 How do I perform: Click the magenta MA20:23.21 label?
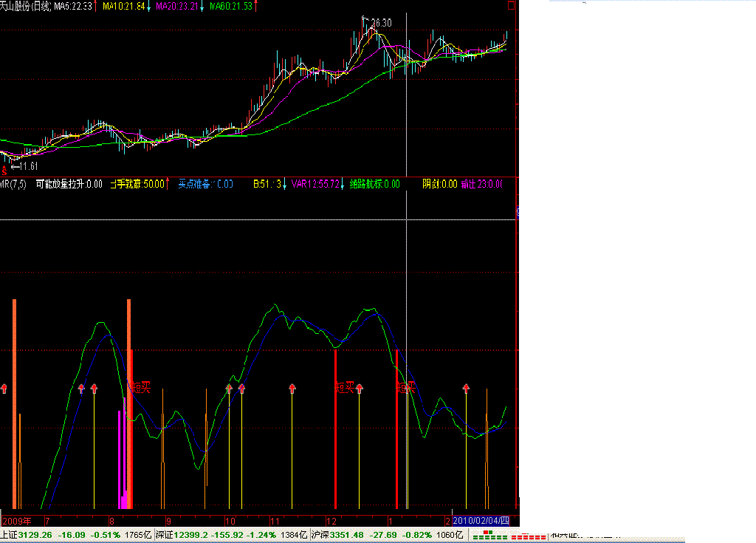[177, 6]
